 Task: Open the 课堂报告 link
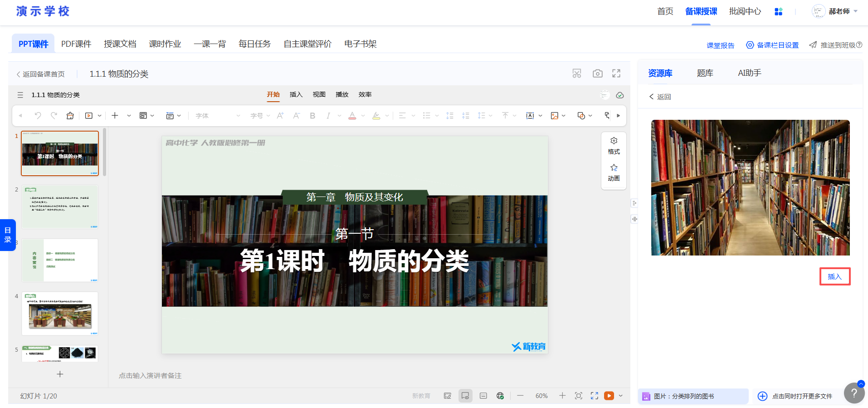click(x=721, y=45)
